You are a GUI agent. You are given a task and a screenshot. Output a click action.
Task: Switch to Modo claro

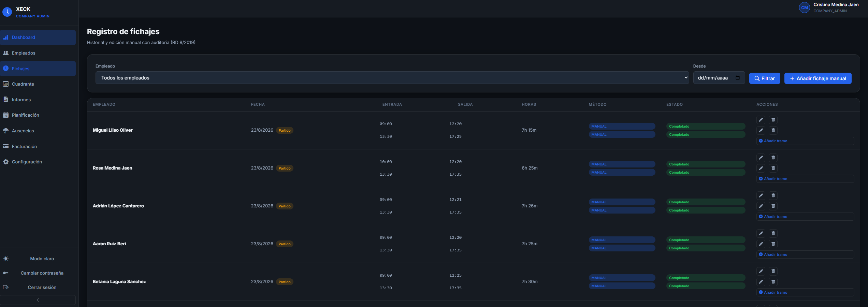pos(38,259)
